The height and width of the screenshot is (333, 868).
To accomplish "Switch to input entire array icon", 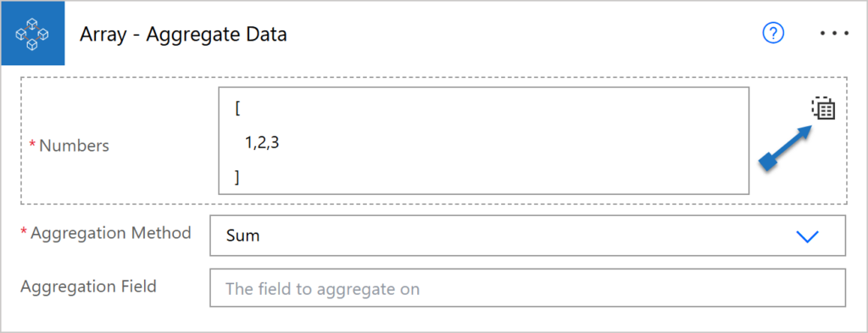I will [x=823, y=108].
